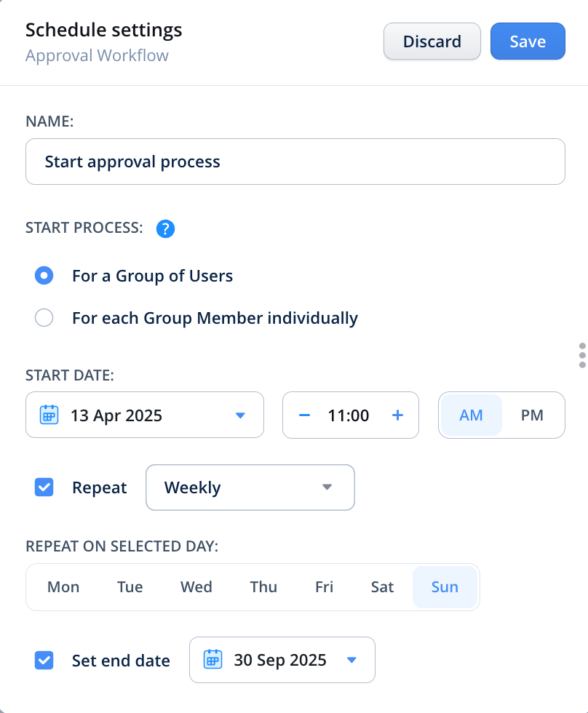
Task: Select the For a Group of Users option
Action: point(44,276)
